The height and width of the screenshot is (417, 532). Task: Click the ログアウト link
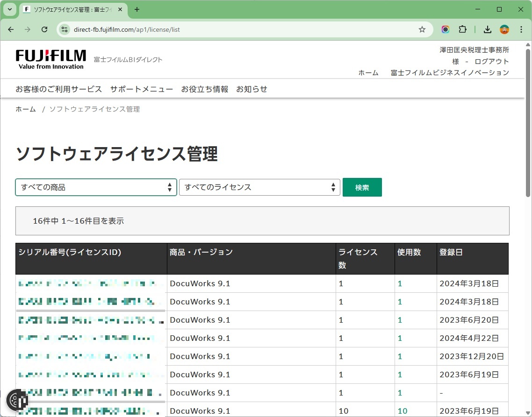pyautogui.click(x=492, y=61)
